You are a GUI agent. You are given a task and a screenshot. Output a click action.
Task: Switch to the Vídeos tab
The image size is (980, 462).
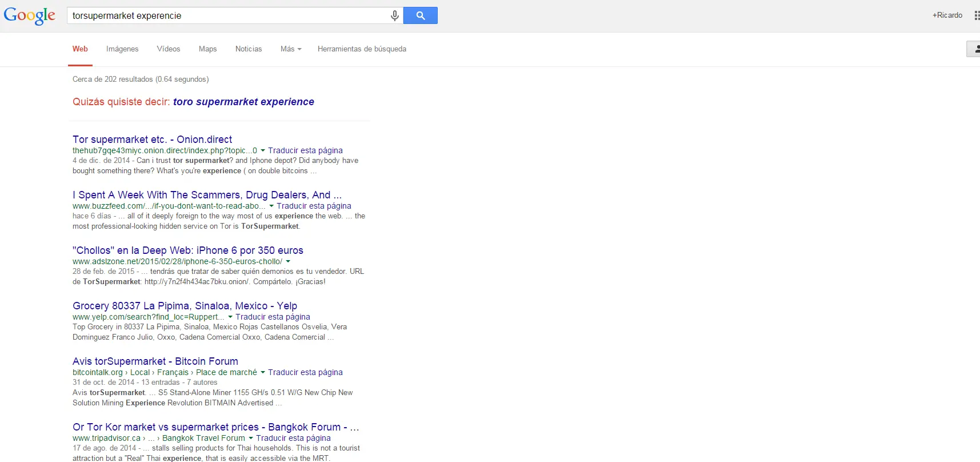[169, 49]
